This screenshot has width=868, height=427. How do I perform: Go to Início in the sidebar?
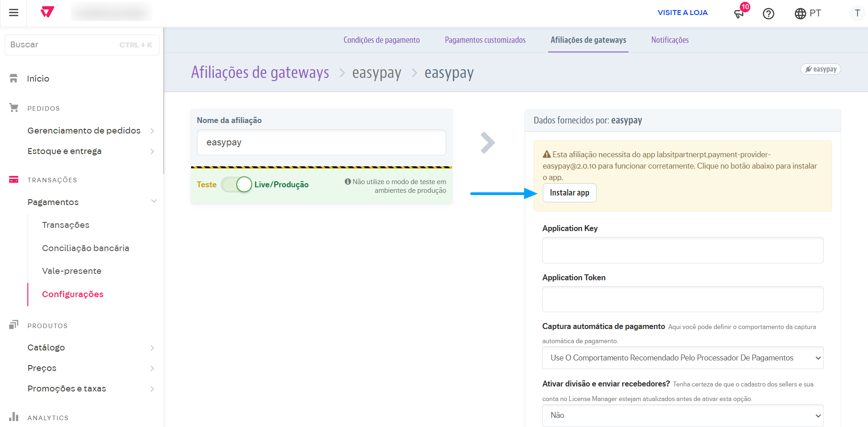[38, 79]
